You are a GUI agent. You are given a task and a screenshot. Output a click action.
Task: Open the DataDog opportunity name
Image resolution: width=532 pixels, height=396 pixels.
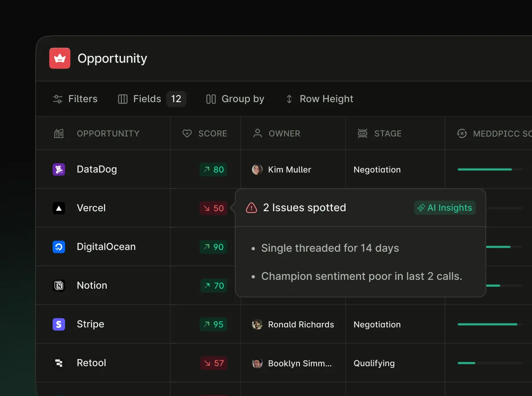click(97, 169)
